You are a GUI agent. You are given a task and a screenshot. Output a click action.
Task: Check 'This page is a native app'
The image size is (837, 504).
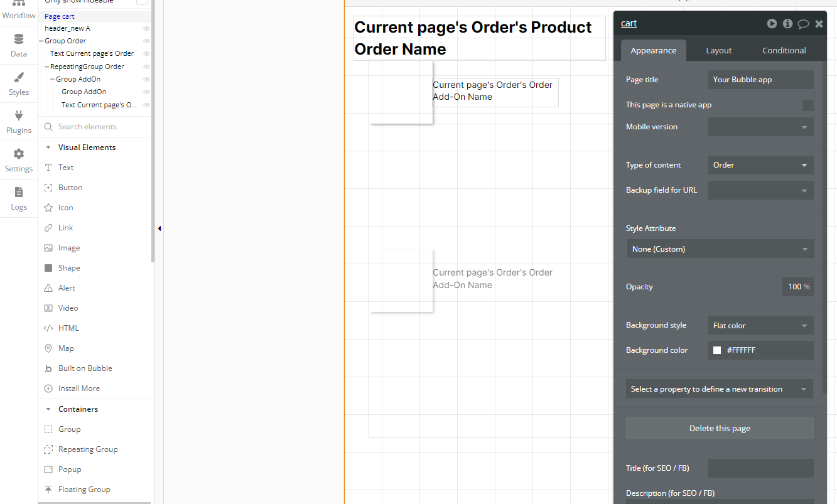(808, 105)
